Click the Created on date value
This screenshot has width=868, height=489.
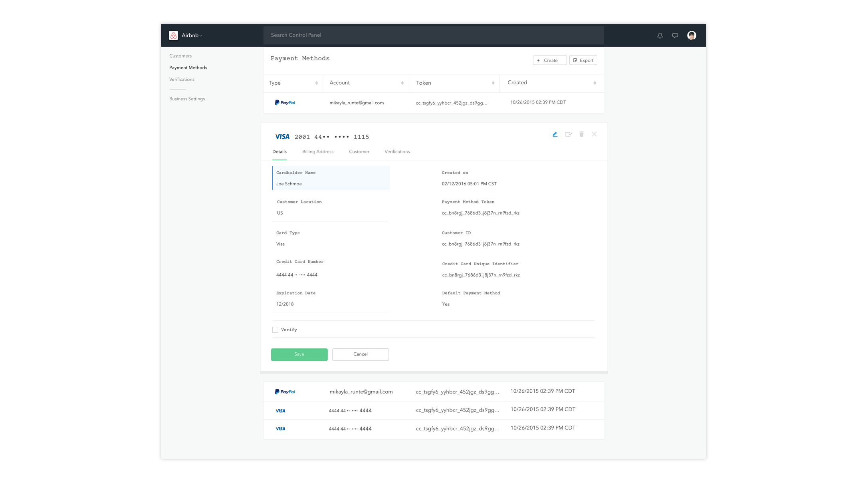pyautogui.click(x=469, y=184)
